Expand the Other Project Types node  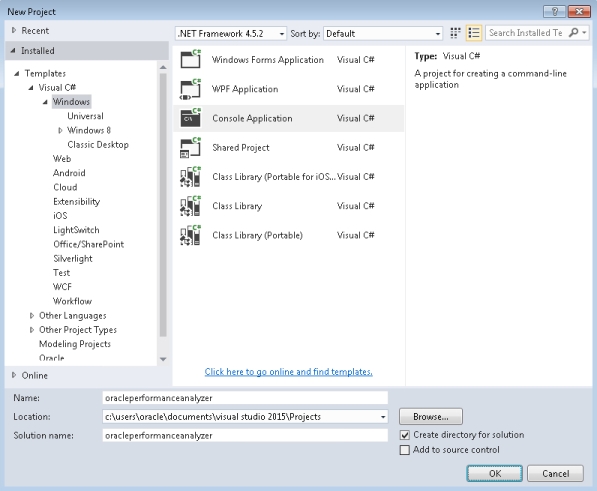[x=32, y=330]
